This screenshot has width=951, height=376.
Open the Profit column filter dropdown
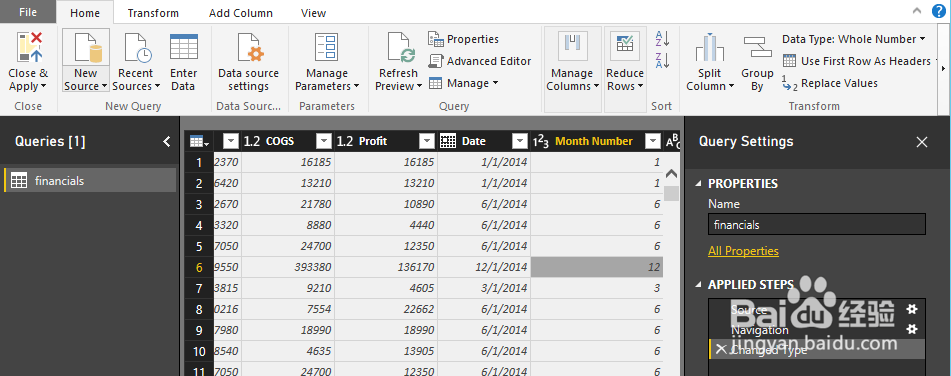click(428, 141)
